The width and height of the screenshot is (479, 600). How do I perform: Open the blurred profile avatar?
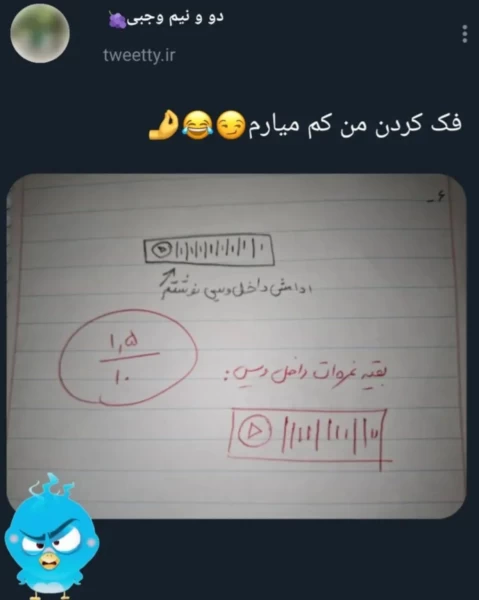coord(40,33)
